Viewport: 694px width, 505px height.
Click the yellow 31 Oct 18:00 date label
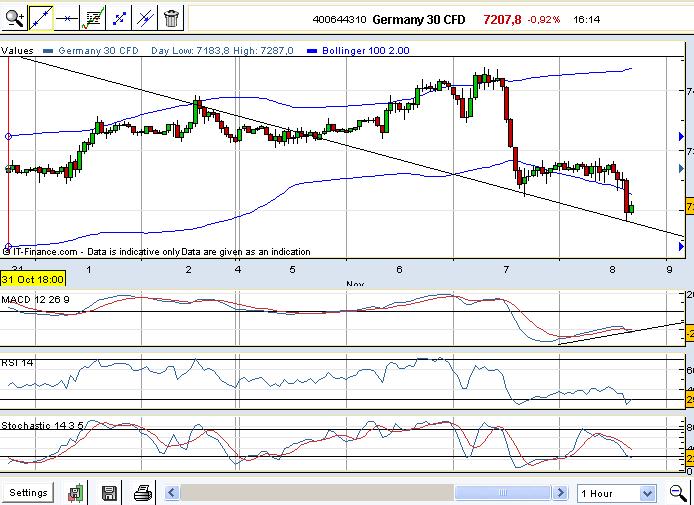point(33,279)
